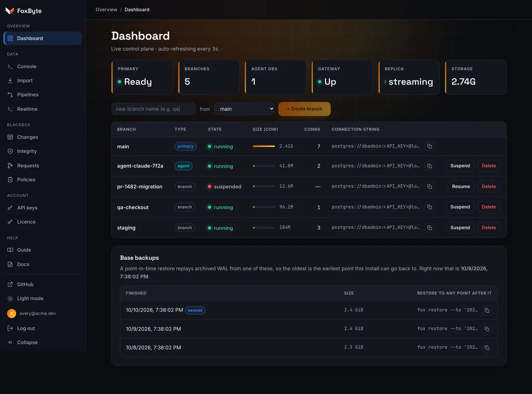The image size is (532, 394).
Task: View Blackbox Requests
Action: [43, 165]
